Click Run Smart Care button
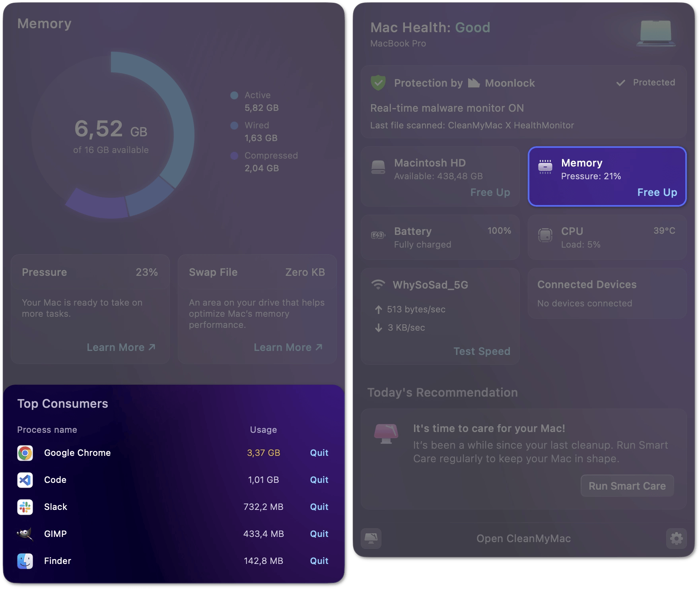This screenshot has height=589, width=700. coord(627,486)
